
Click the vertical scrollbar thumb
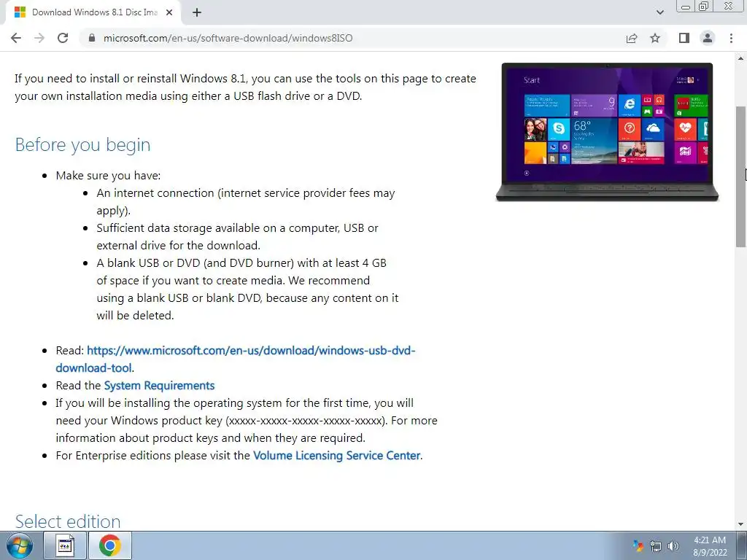pyautogui.click(x=741, y=176)
